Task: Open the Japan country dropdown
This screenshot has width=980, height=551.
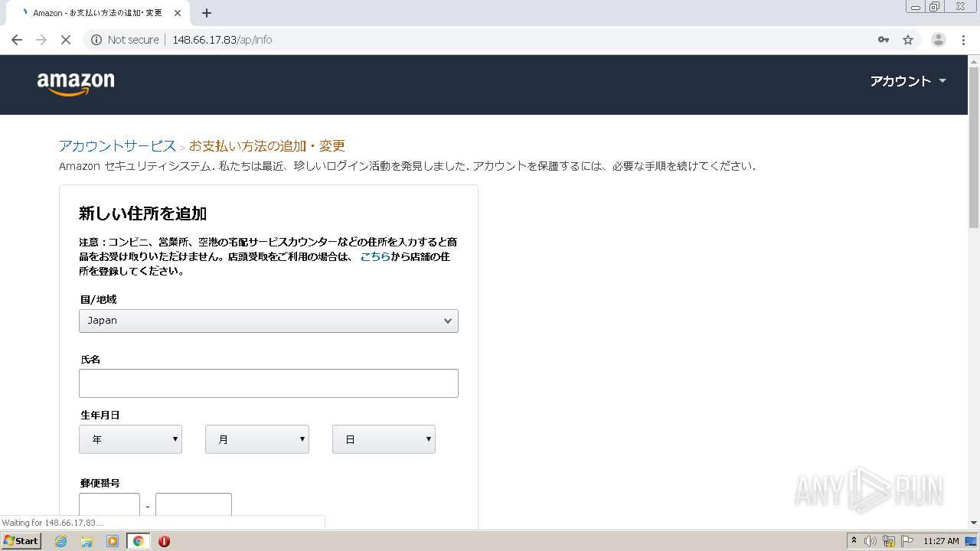Action: click(269, 321)
